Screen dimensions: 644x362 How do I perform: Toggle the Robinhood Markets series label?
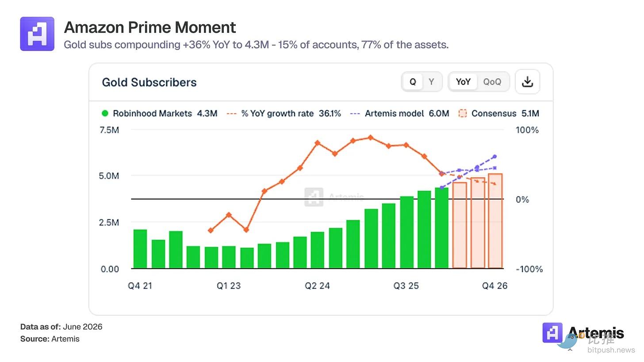click(152, 113)
